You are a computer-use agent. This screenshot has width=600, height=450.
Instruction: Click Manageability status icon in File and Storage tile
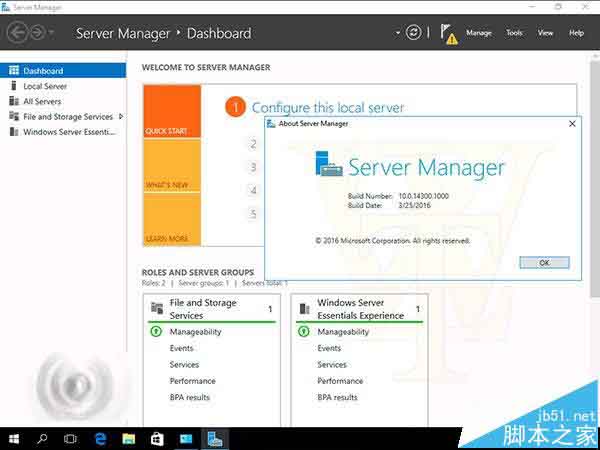tap(156, 331)
